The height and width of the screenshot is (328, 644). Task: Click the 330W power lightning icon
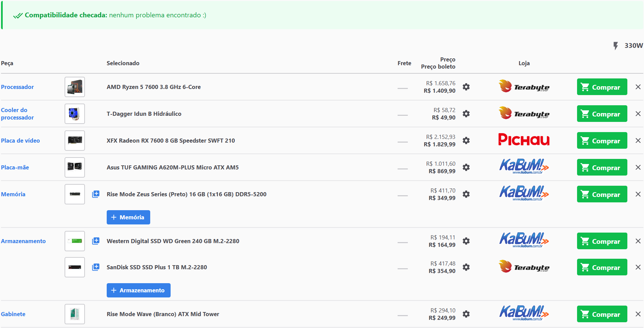point(615,46)
